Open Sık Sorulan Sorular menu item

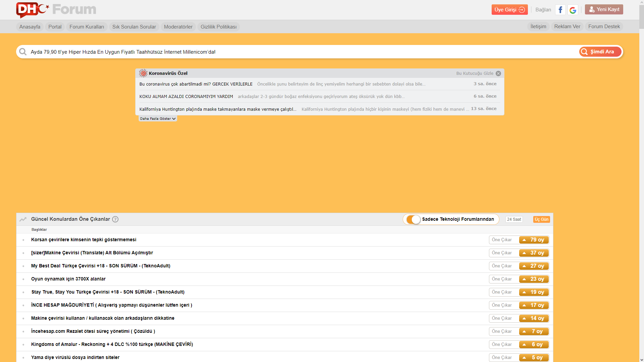[x=134, y=27]
